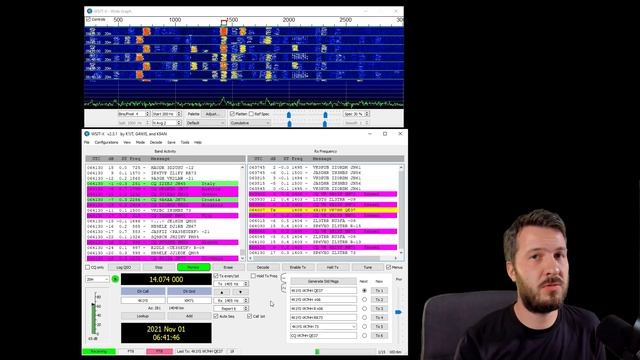Click the Spec 30% spinner arrows
The height and width of the screenshot is (360, 640).
367,114
